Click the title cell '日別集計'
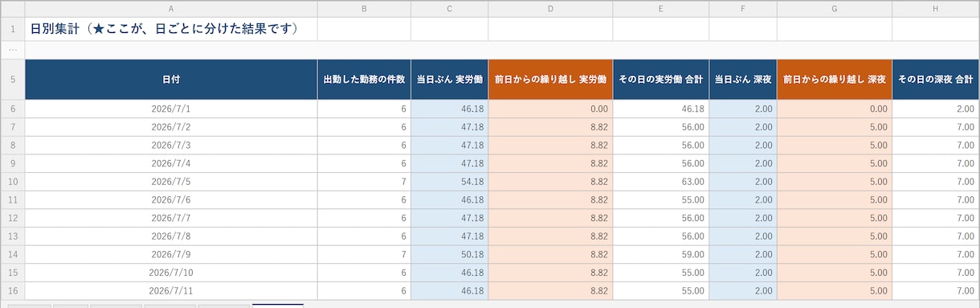This screenshot has width=980, height=308. pos(171,29)
